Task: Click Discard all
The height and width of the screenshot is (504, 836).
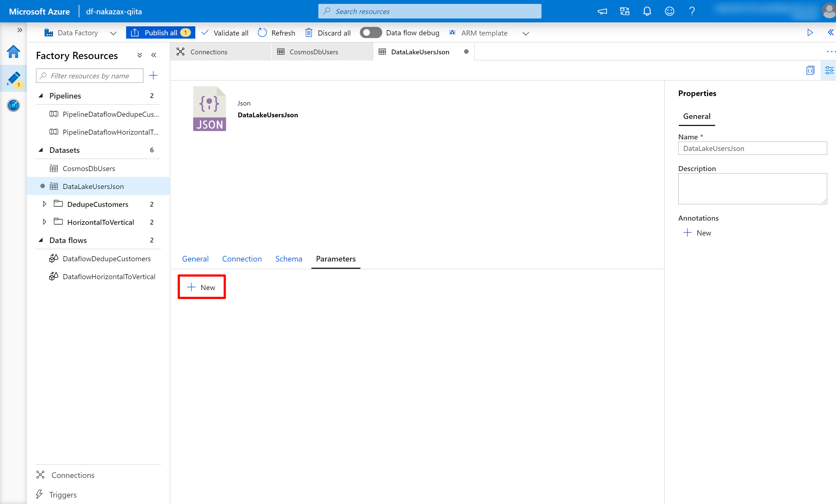Action: [x=328, y=33]
